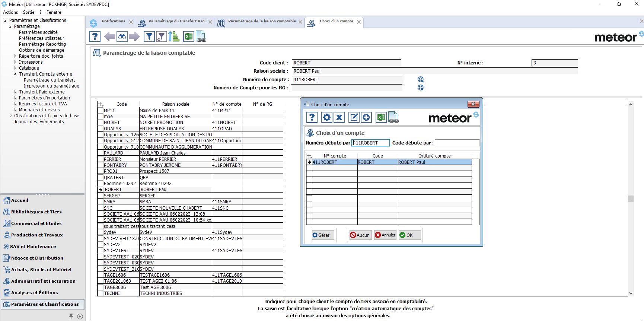Screen dimensions: 644x321
Task: Click the linked document icon in main toolbar
Action: [x=201, y=36]
